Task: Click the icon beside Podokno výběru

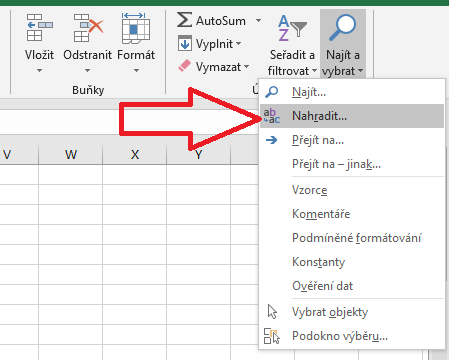Action: [272, 336]
